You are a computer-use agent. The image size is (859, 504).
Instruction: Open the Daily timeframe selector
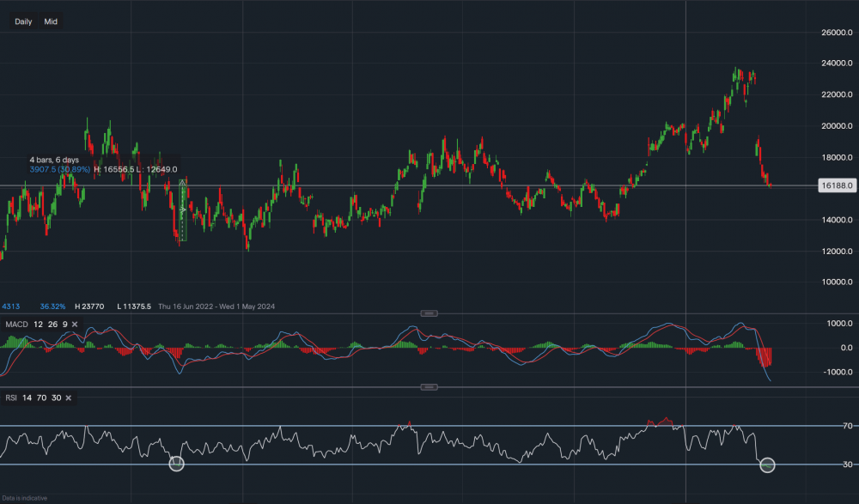click(23, 21)
